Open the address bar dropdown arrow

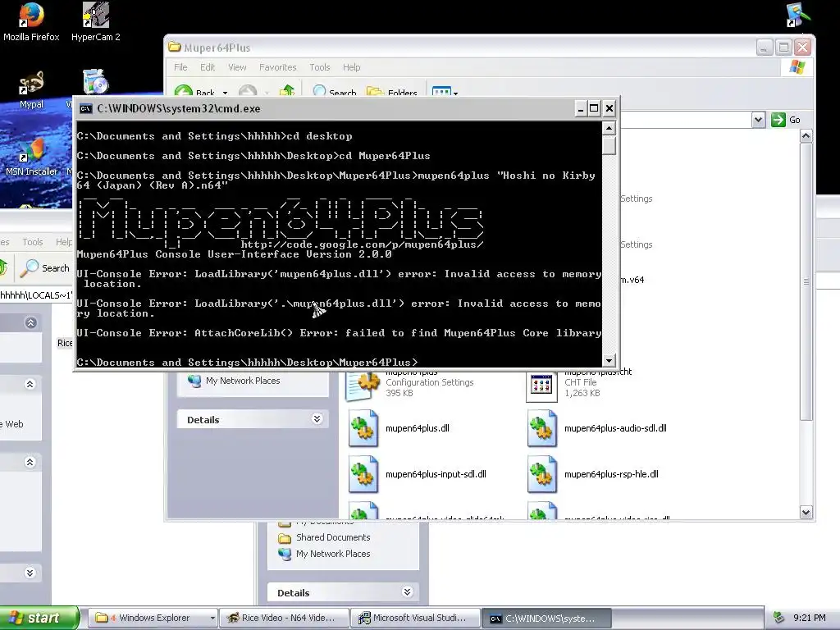click(758, 120)
